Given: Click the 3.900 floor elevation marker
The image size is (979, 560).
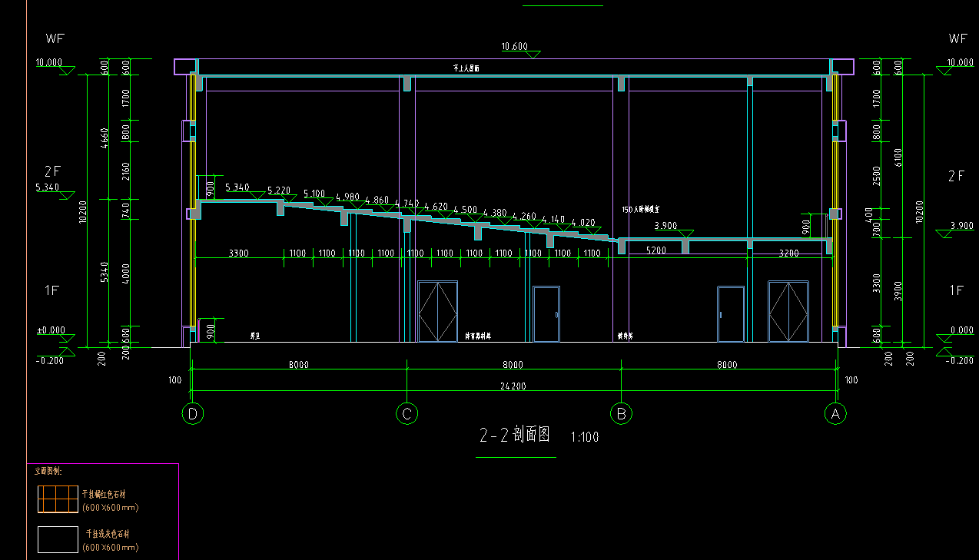Looking at the screenshot, I should [x=665, y=226].
